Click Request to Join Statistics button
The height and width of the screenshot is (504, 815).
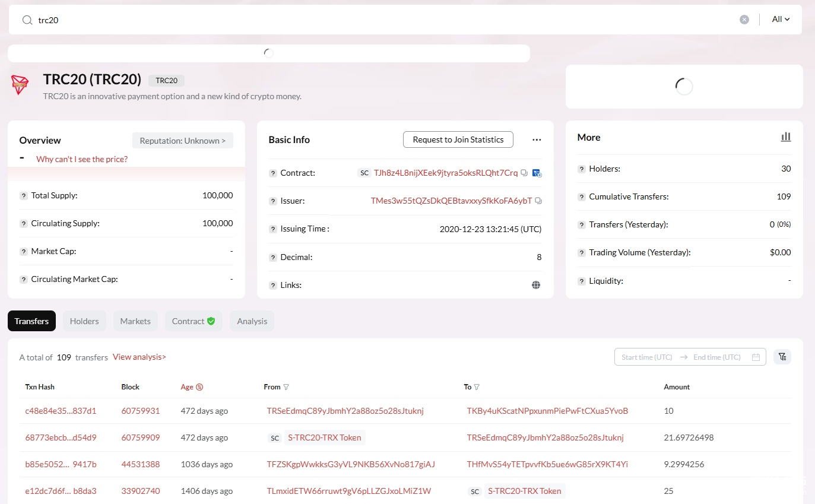(458, 140)
